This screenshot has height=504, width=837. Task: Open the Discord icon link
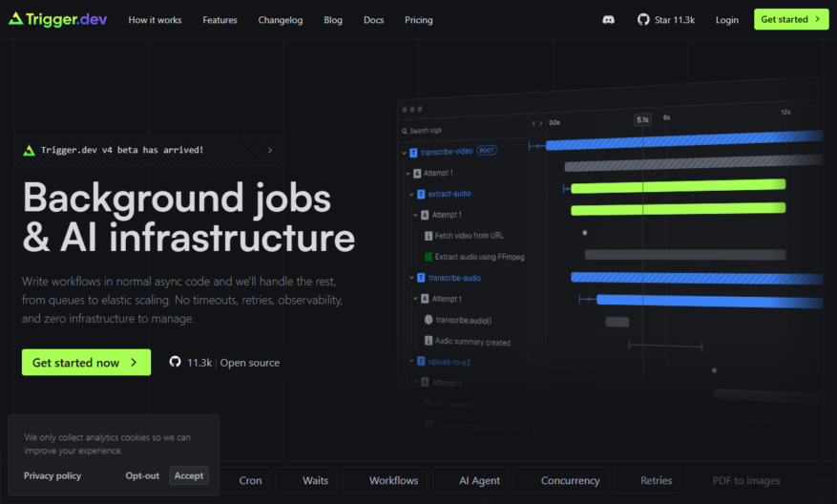point(608,20)
